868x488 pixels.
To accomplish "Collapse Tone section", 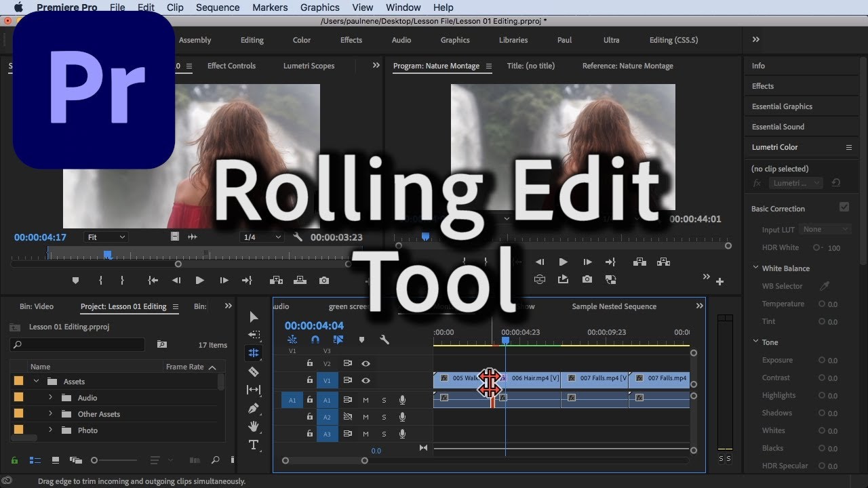I will pyautogui.click(x=755, y=342).
